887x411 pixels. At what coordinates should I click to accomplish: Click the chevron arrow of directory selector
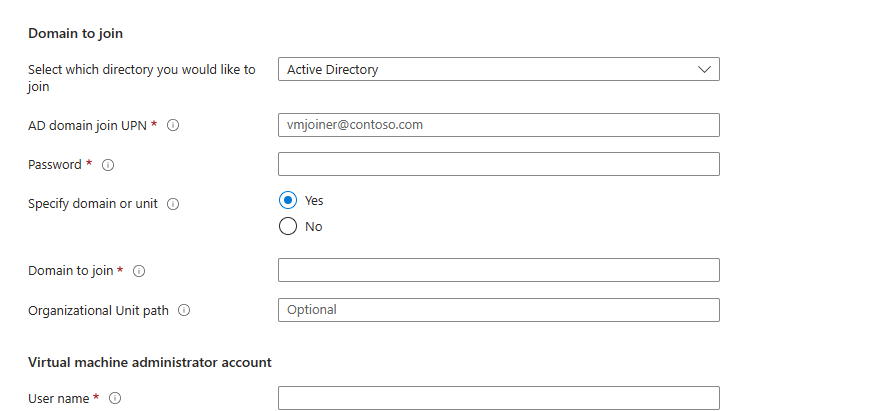pos(704,70)
